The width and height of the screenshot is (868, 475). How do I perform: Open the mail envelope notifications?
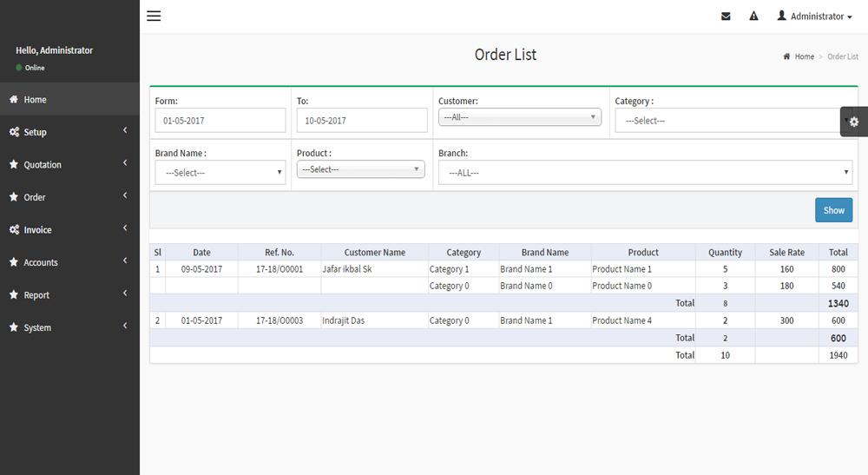726,16
